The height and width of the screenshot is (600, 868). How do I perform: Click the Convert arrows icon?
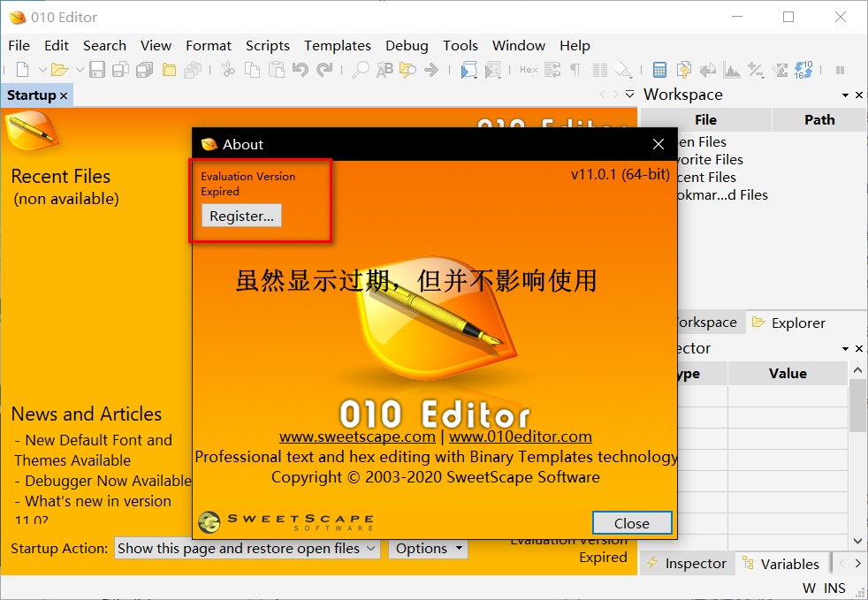(x=707, y=70)
